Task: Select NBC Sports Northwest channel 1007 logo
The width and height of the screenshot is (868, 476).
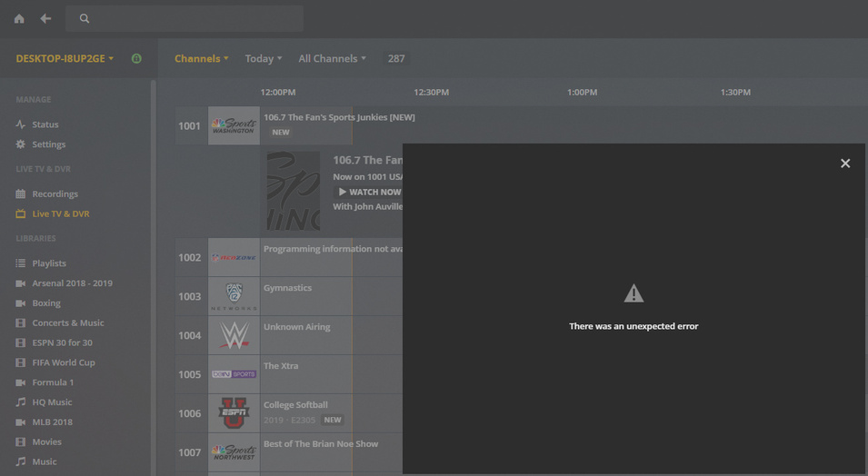Action: pyautogui.click(x=234, y=452)
